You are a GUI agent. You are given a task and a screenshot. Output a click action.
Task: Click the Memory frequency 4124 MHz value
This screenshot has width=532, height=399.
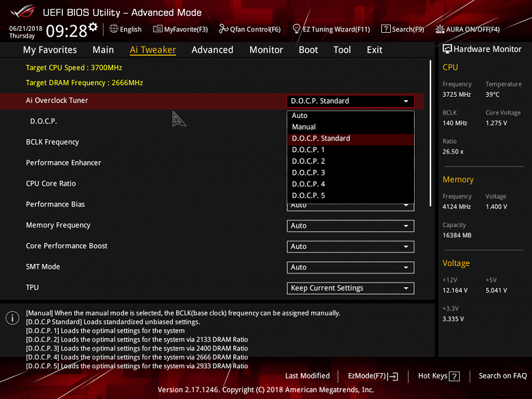click(457, 207)
